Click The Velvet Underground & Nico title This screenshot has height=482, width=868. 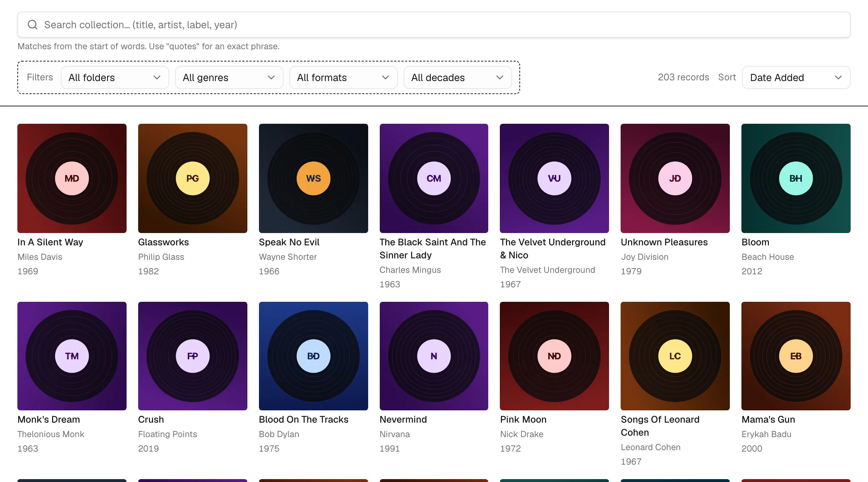[553, 249]
